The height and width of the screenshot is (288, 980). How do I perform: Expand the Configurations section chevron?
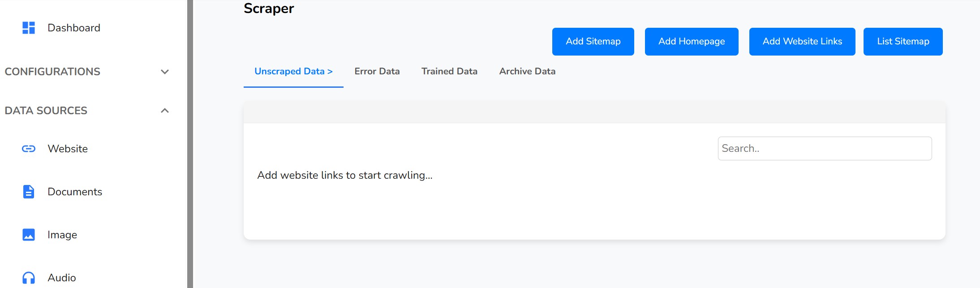pos(165,72)
